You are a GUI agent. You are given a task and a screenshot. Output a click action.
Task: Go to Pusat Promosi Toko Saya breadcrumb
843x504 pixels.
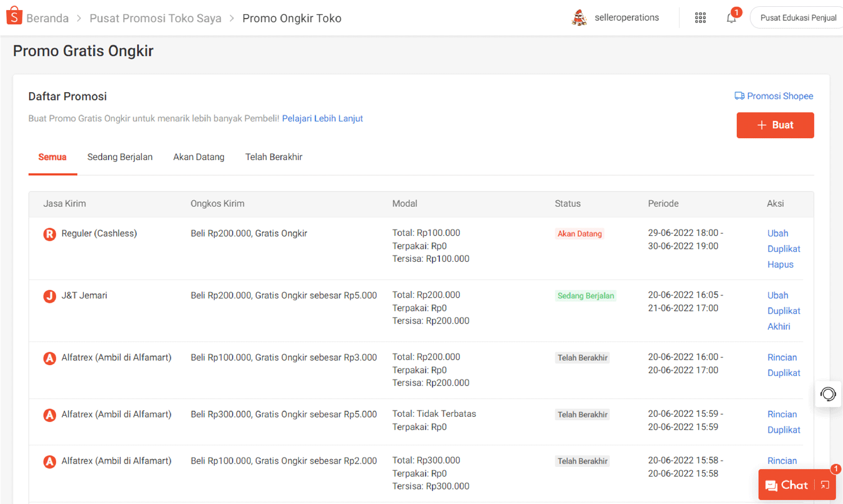[x=156, y=19]
